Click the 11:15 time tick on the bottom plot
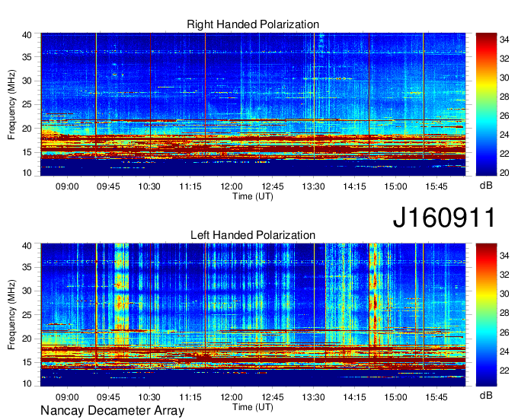Viewport: 518px width, 420px height. (190, 397)
